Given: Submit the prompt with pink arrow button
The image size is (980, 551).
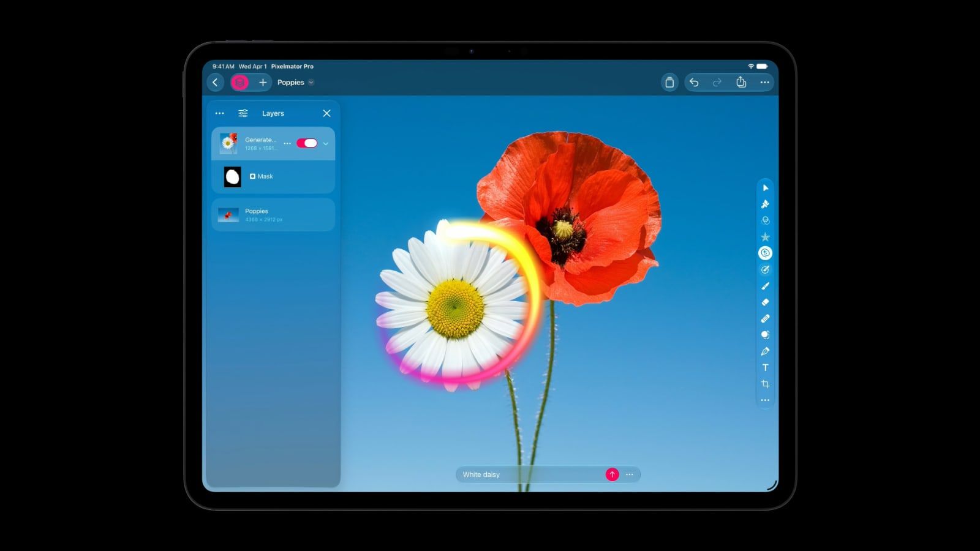Looking at the screenshot, I should [x=612, y=474].
